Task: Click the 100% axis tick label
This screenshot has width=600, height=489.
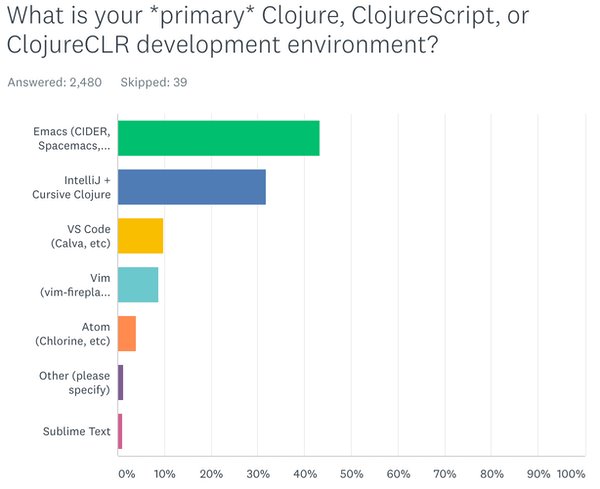Action: 571,473
